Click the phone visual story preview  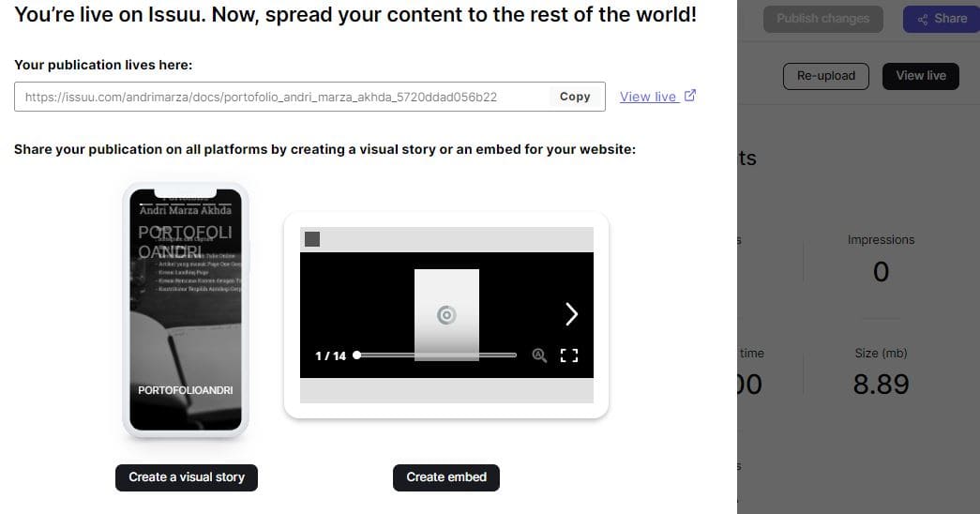coord(186,310)
